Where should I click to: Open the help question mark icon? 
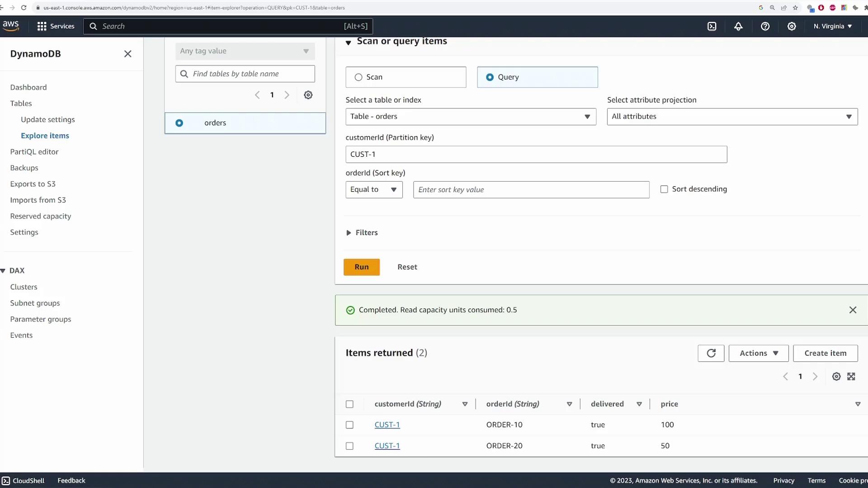click(x=765, y=26)
